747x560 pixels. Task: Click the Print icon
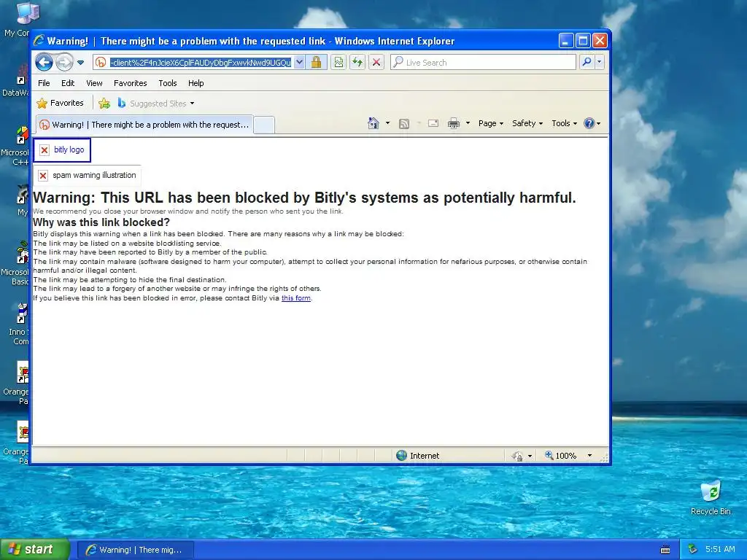(454, 124)
